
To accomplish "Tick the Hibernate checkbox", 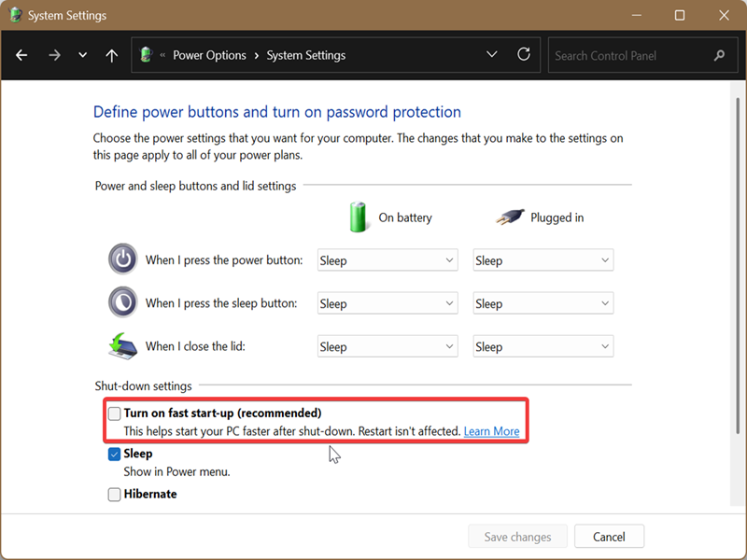I will tap(114, 495).
